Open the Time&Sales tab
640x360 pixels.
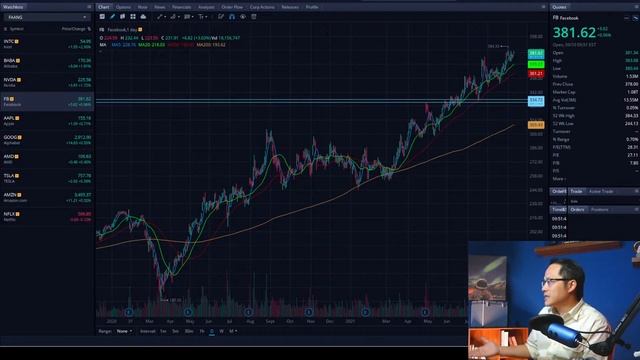[559, 209]
